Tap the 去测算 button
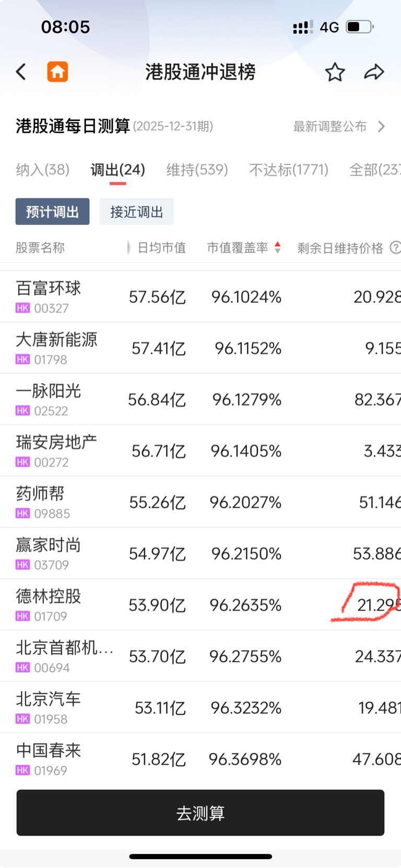 (x=200, y=813)
